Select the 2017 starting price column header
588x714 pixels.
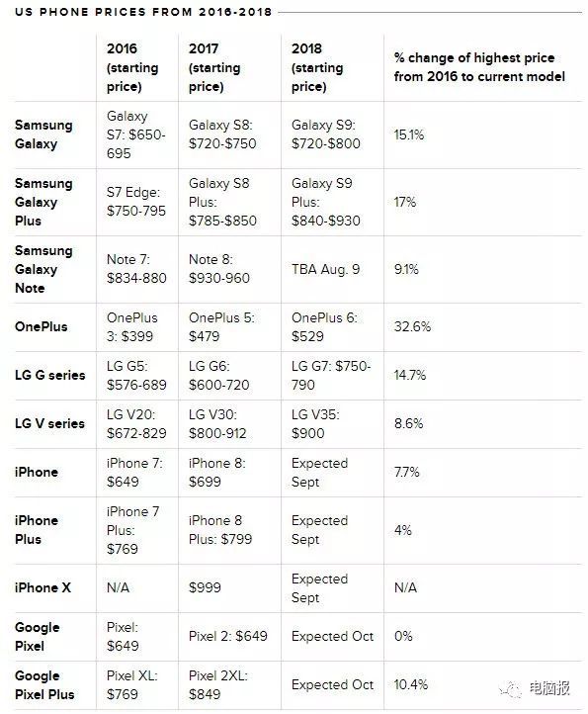pyautogui.click(x=214, y=67)
